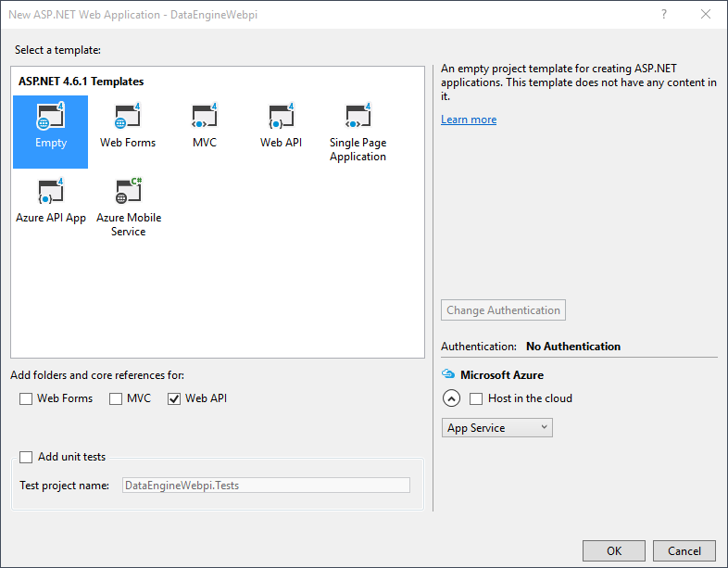
Task: Select the Web API template icon
Action: 281,117
